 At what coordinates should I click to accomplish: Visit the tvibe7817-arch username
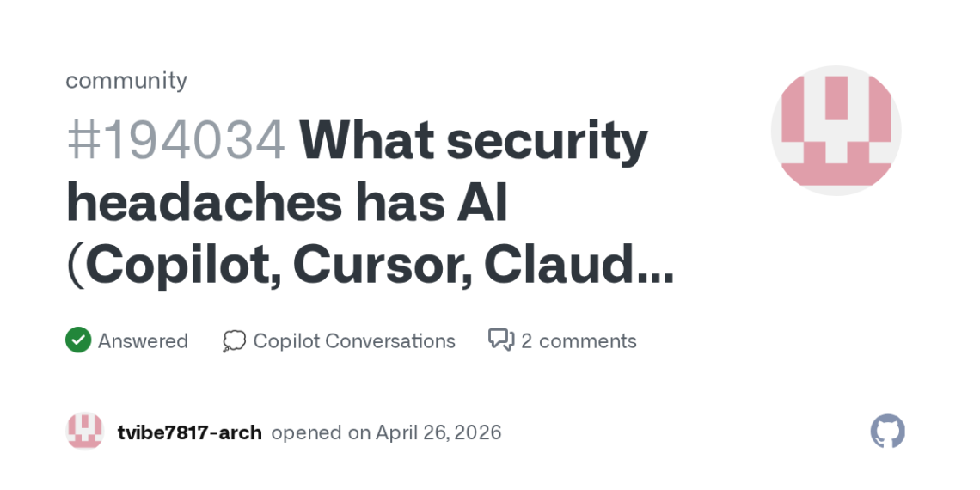point(189,432)
